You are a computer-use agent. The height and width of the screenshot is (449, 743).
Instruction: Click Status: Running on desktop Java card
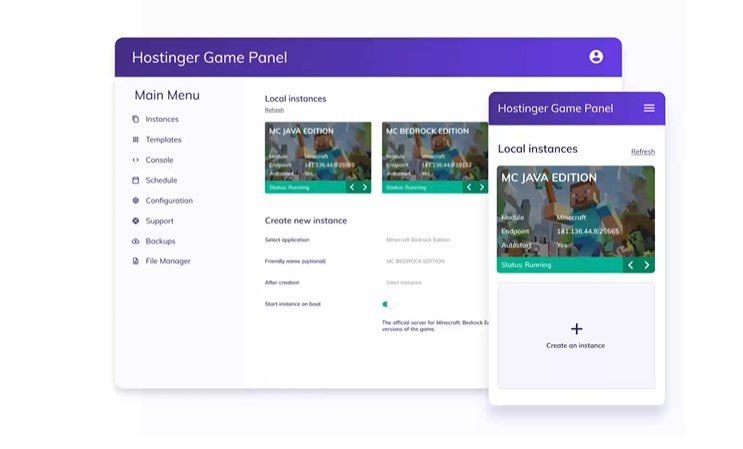(289, 188)
